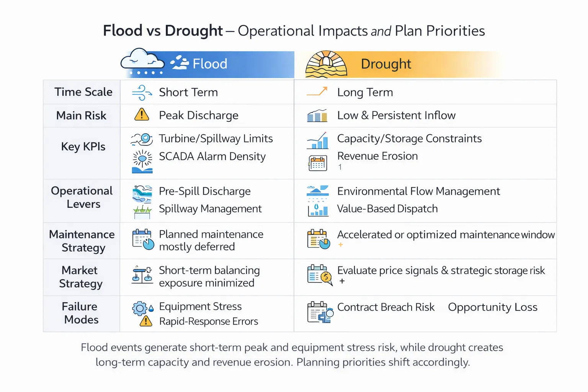The width and height of the screenshot is (588, 392).
Task: Click the rain cloud icon beside Flood
Action: click(142, 62)
